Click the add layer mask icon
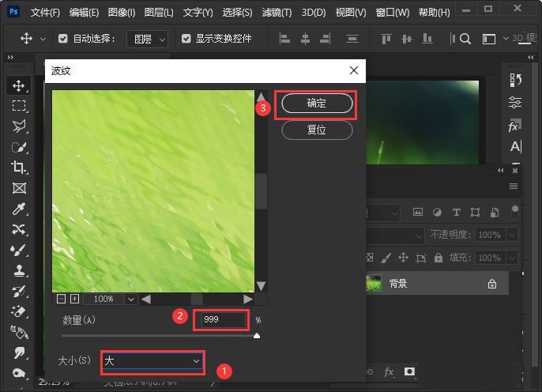The width and height of the screenshot is (542, 392). [409, 371]
